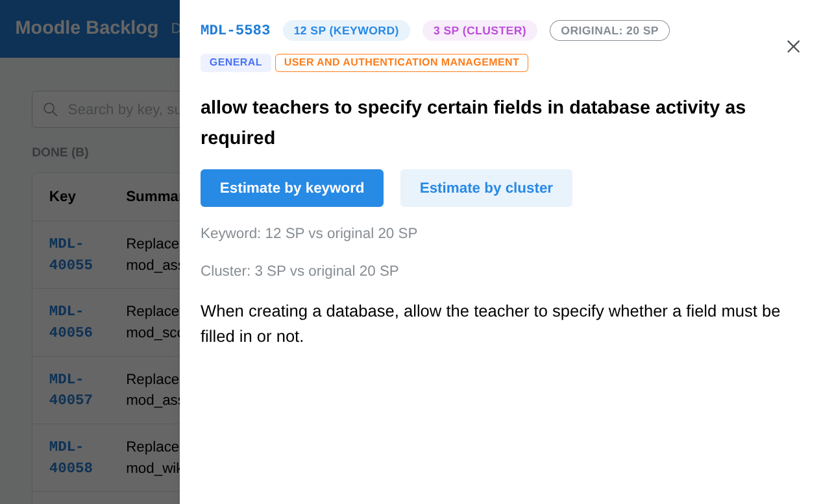
Task: Click the Key column header
Action: coord(62,197)
